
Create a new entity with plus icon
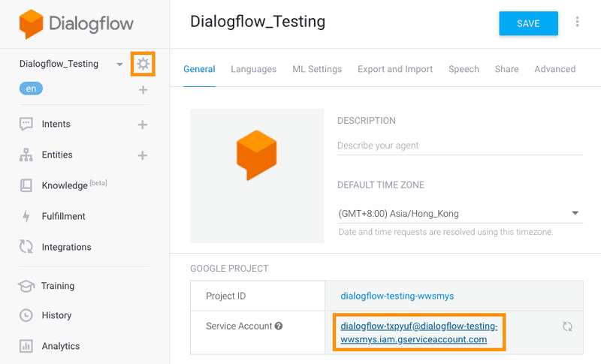coord(143,155)
